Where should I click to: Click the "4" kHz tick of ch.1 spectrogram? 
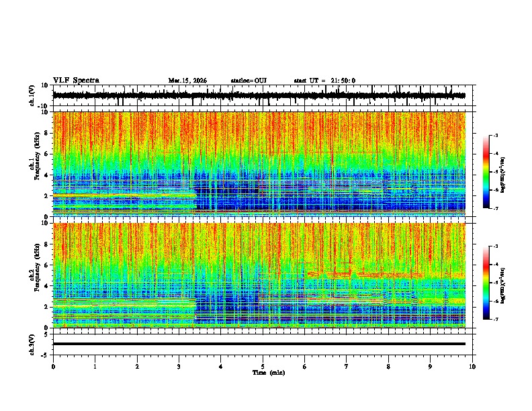click(46, 175)
